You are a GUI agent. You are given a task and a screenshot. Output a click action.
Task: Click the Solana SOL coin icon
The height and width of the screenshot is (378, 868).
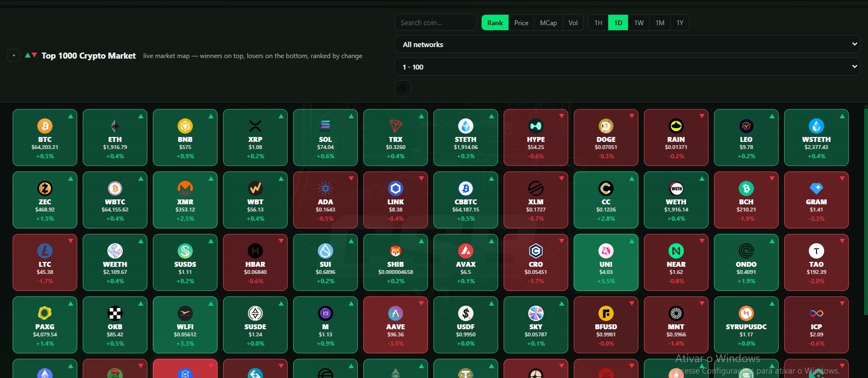[325, 126]
